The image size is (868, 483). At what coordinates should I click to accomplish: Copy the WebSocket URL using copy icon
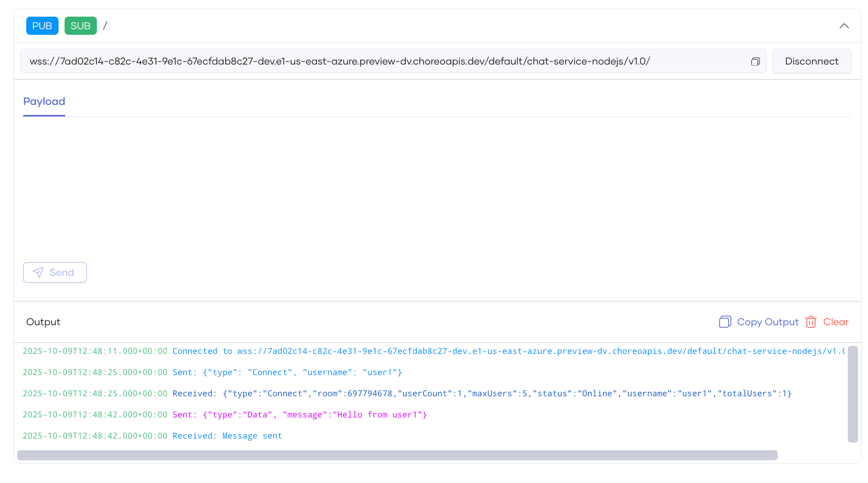(x=755, y=62)
